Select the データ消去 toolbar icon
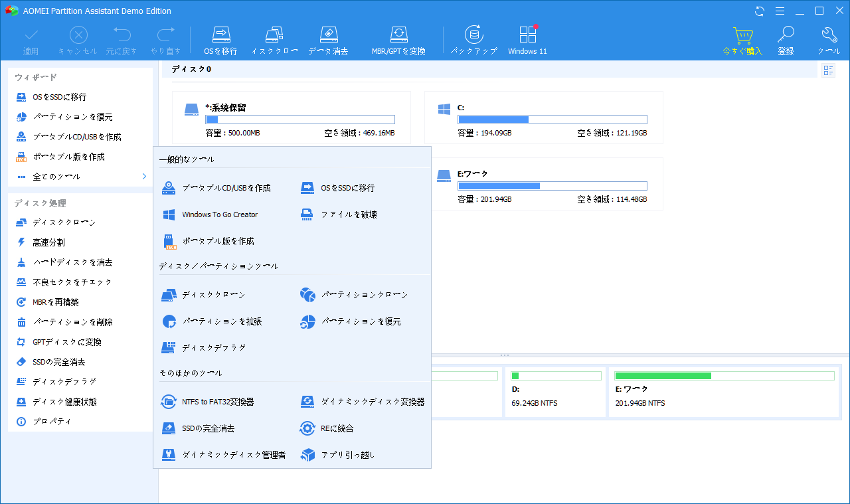 coord(328,41)
